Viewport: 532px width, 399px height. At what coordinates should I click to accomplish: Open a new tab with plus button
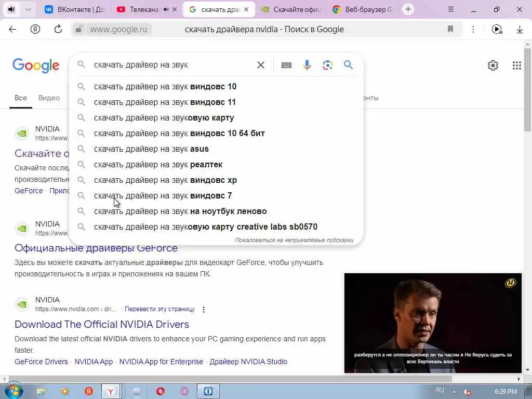coord(408,9)
